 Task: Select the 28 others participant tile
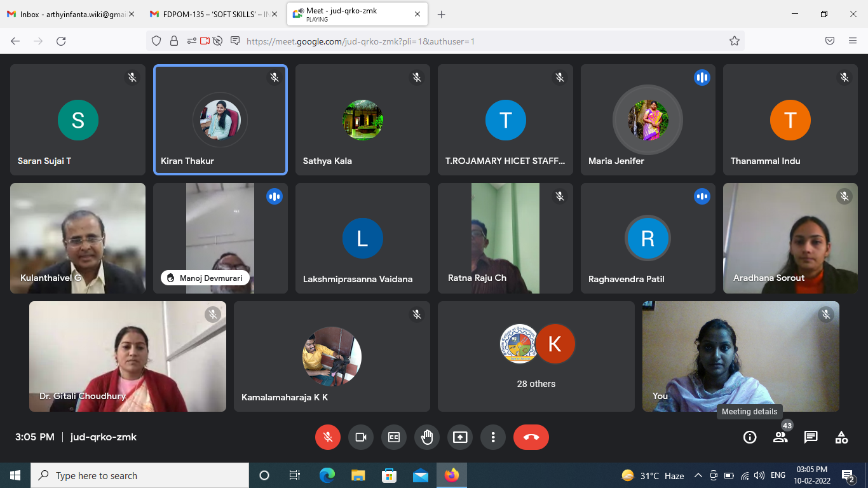[536, 356]
